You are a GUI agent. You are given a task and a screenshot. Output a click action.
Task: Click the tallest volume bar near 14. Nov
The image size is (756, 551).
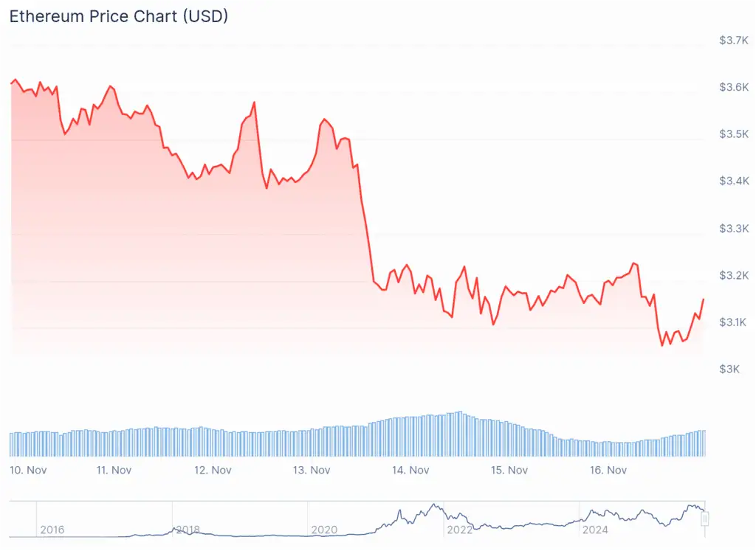[x=461, y=434]
